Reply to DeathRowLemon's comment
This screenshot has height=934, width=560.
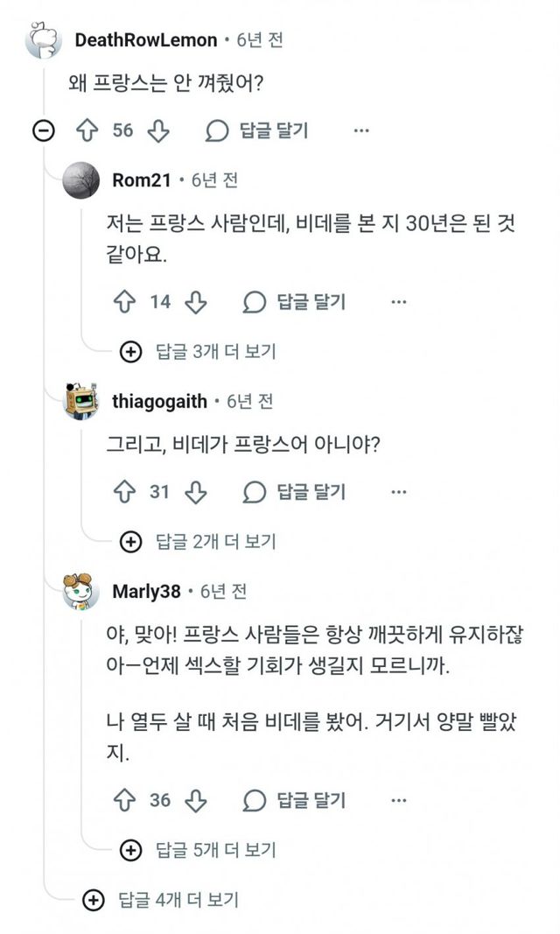258,131
